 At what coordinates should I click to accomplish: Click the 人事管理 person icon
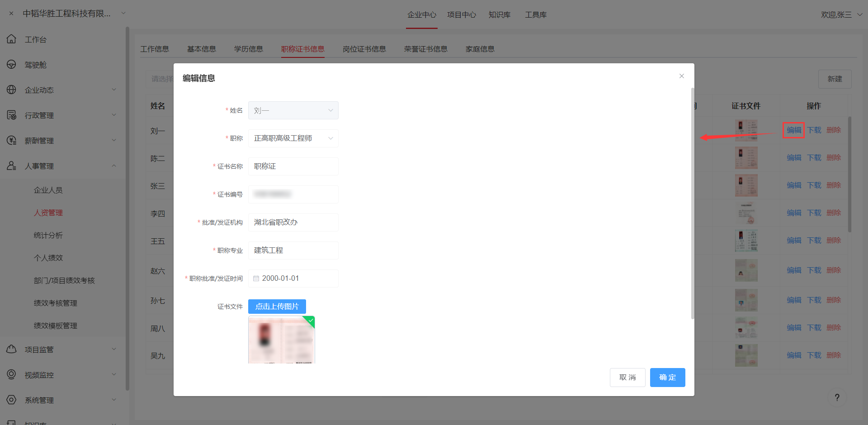[x=12, y=166]
